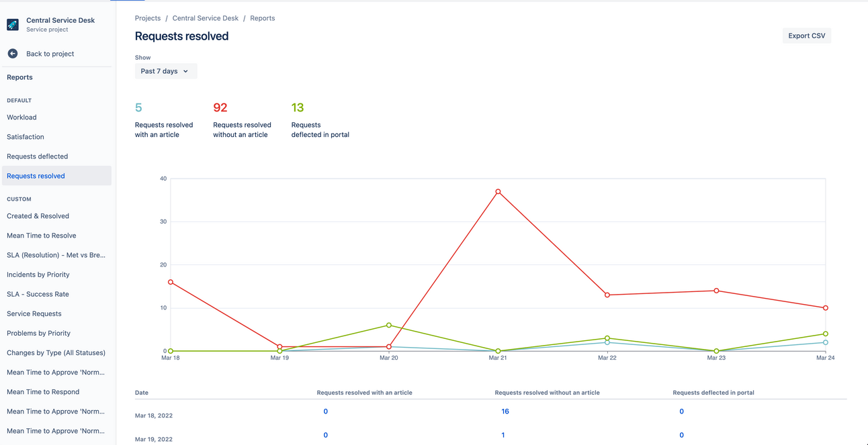Click the red data point at Mar 21 peak
Image resolution: width=868 pixels, height=445 pixels.
pos(498,192)
